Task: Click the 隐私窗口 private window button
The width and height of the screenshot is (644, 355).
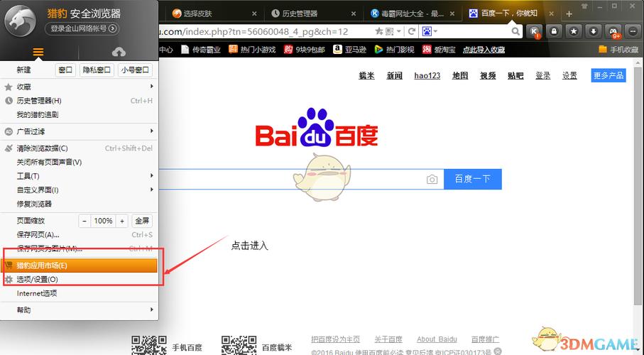Action: pos(97,70)
